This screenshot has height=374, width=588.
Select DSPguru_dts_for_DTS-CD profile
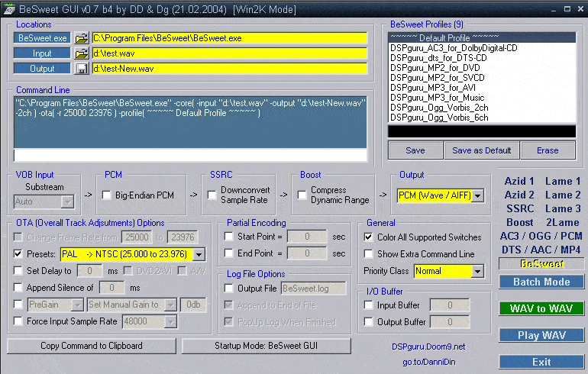click(482, 58)
